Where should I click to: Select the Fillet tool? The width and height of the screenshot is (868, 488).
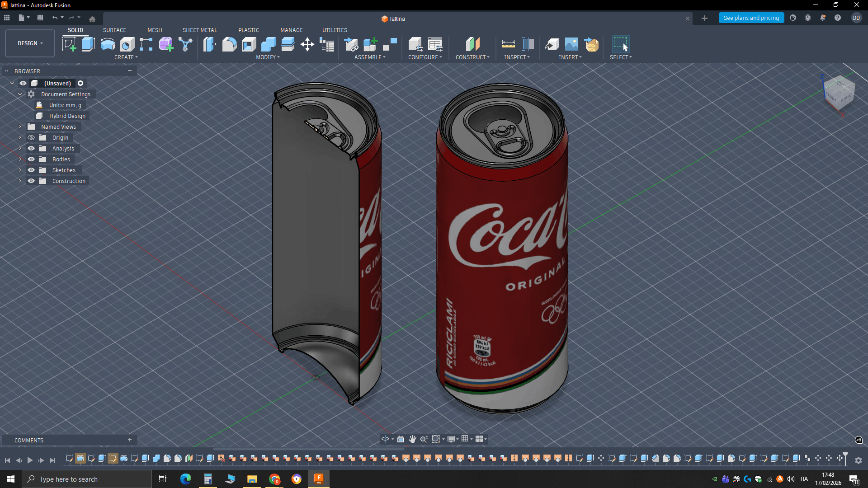(229, 44)
